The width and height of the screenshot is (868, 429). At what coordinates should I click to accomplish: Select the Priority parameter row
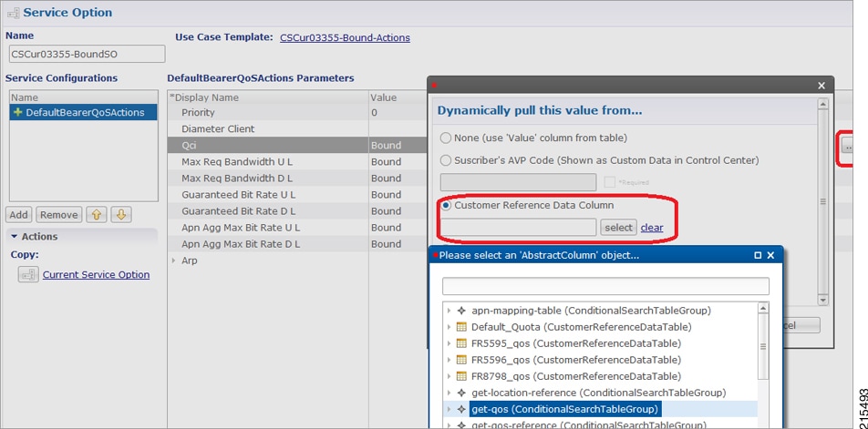click(296, 112)
